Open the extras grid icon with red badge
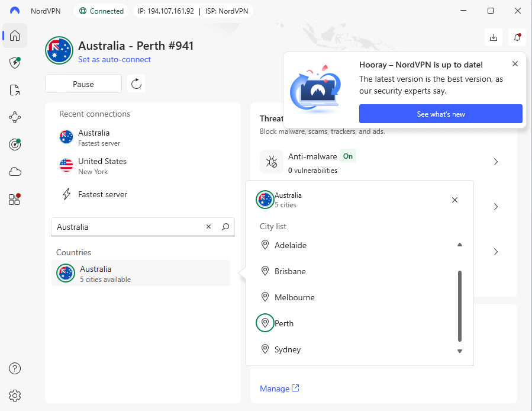This screenshot has height=411, width=532. click(x=14, y=200)
